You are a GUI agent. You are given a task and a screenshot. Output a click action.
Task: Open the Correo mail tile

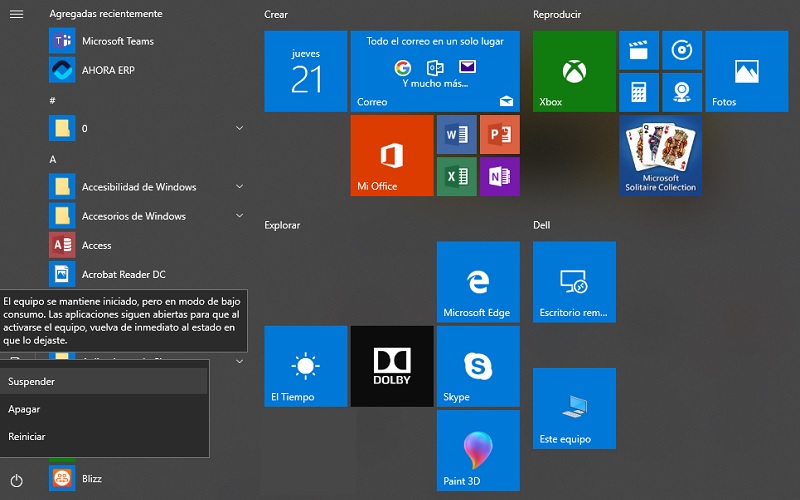coord(435,71)
